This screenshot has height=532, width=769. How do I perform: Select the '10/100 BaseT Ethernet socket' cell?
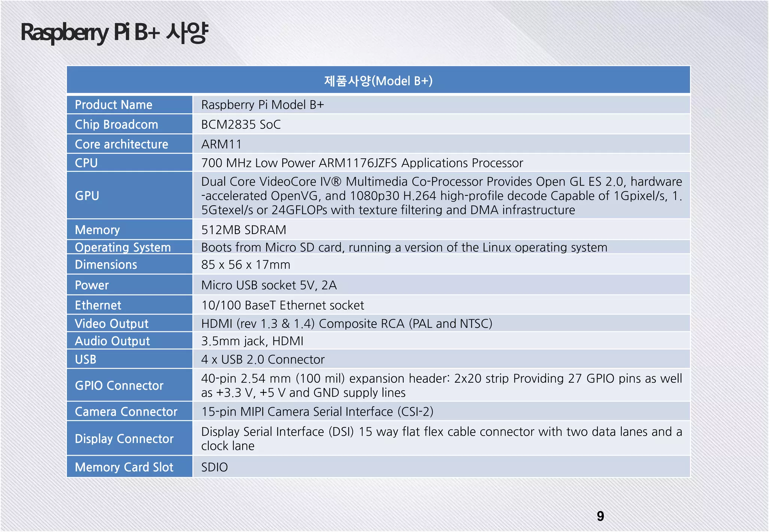tap(442, 305)
